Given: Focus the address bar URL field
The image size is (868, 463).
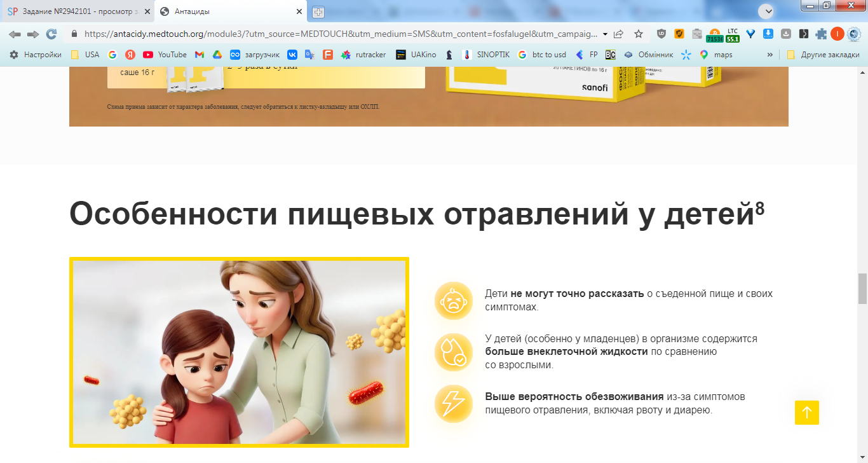Looking at the screenshot, I should [341, 34].
